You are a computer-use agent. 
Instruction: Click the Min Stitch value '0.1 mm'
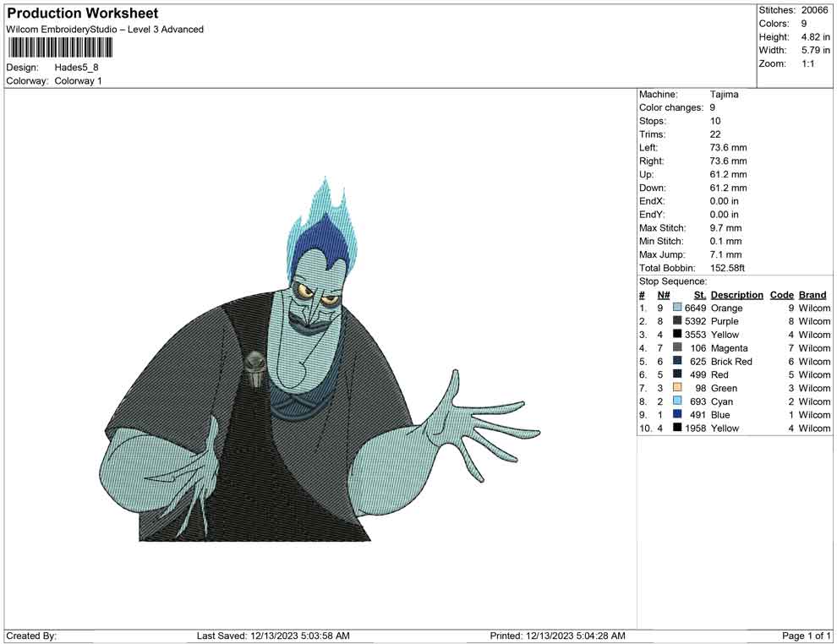(725, 241)
